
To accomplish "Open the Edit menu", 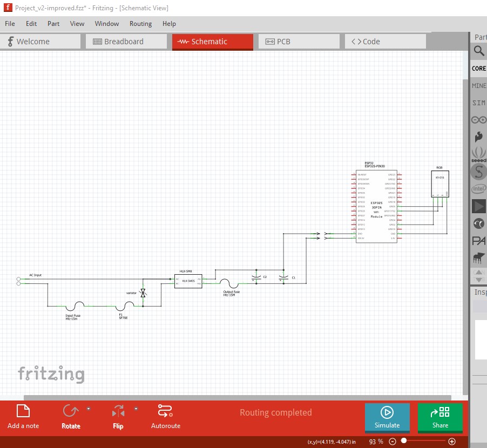I will point(31,24).
